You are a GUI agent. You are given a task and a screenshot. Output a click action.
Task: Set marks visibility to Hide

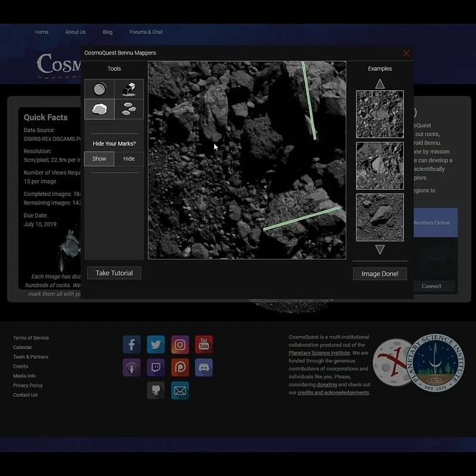point(129,158)
